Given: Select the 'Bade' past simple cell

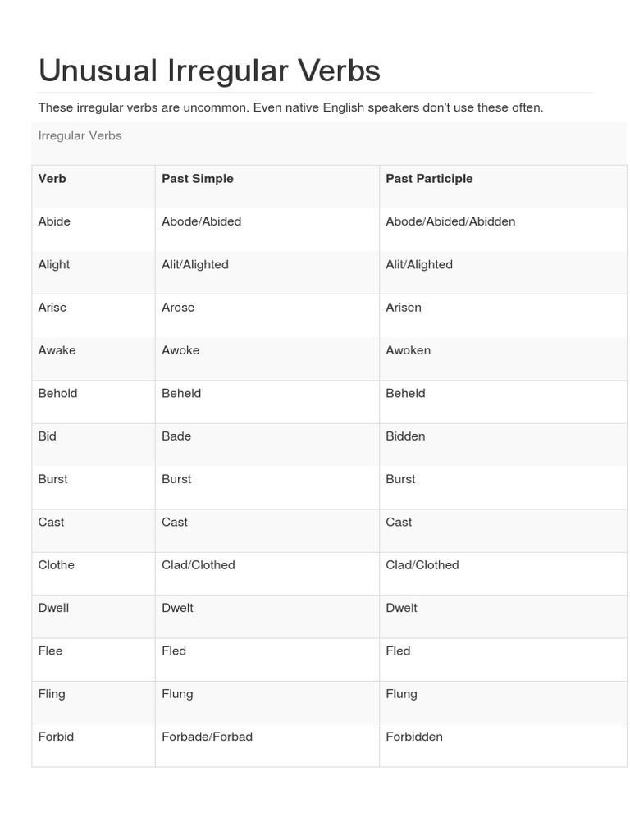Looking at the screenshot, I should (x=176, y=436).
